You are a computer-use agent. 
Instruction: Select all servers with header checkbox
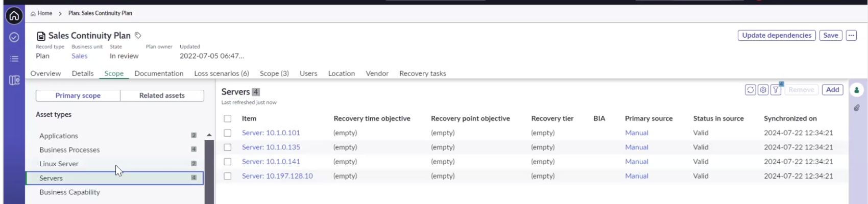click(x=228, y=118)
